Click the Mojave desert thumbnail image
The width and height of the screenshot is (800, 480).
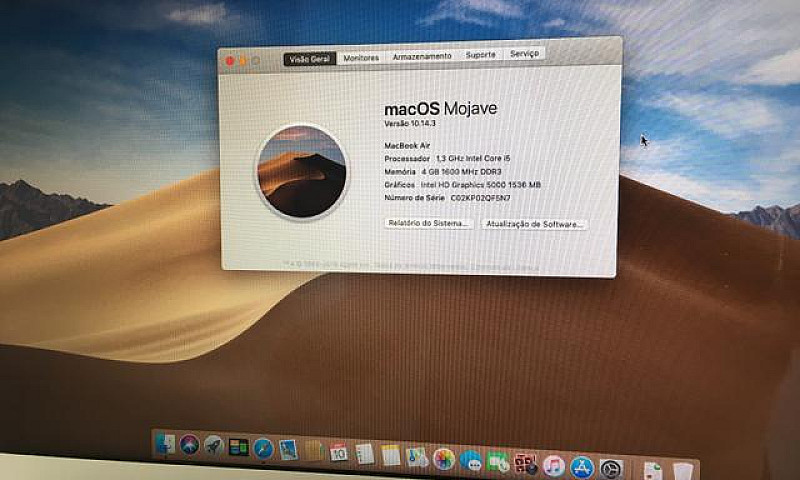click(302, 172)
